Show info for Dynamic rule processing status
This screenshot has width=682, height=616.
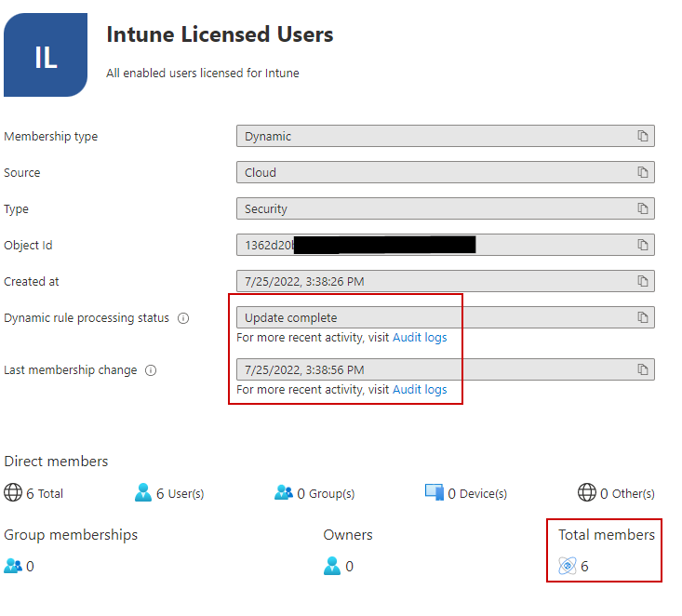click(183, 318)
